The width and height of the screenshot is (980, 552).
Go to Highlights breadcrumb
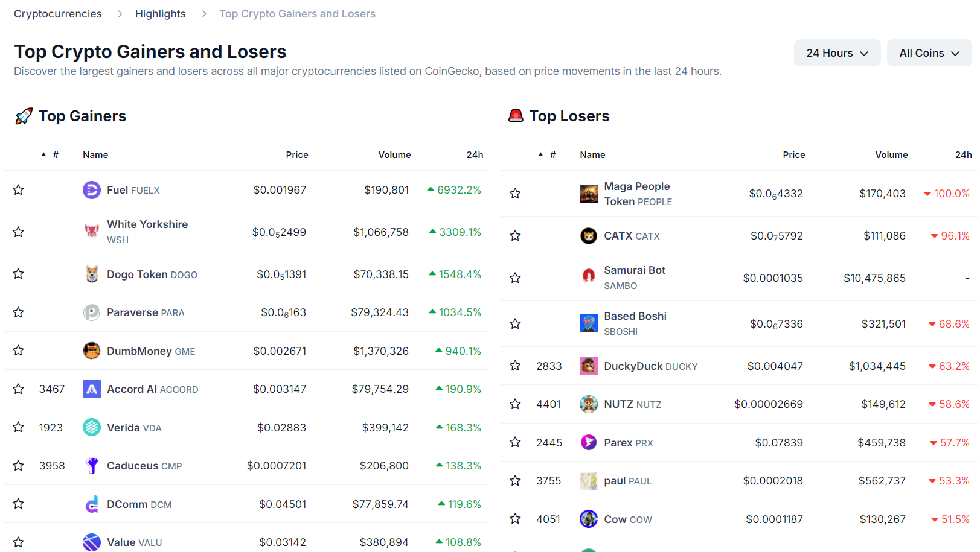point(161,14)
